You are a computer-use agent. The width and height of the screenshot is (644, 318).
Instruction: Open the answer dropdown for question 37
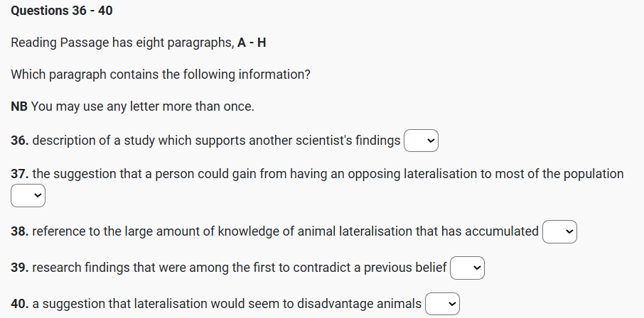tap(28, 195)
